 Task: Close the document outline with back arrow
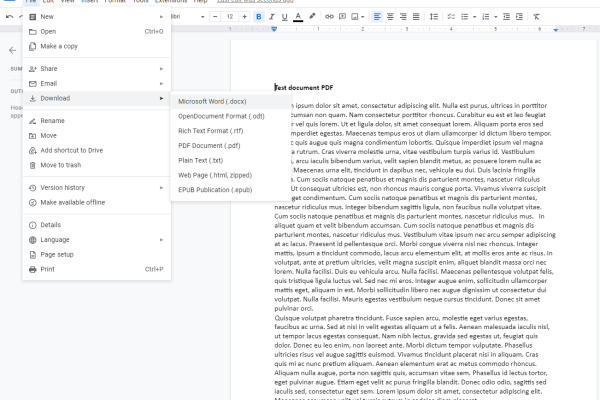(x=12, y=50)
